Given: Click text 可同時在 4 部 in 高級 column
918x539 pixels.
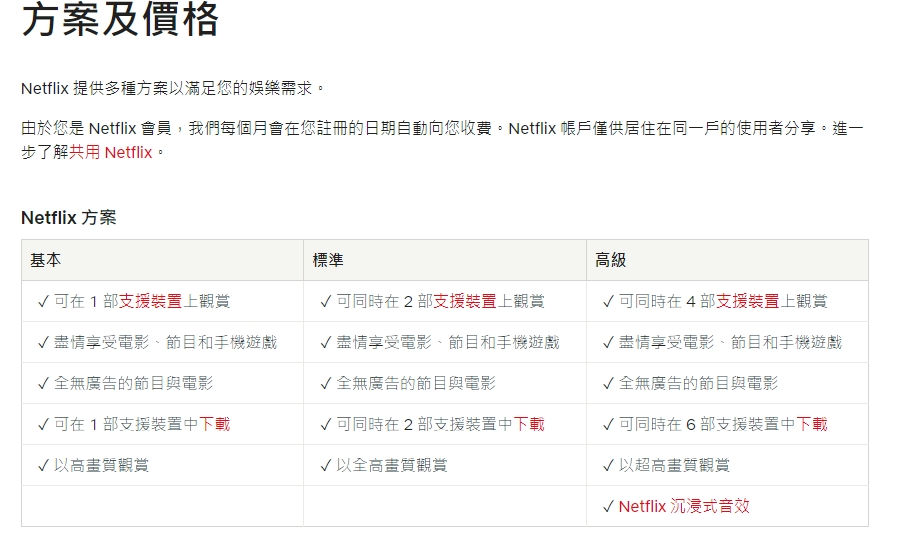Looking at the screenshot, I should [667, 301].
